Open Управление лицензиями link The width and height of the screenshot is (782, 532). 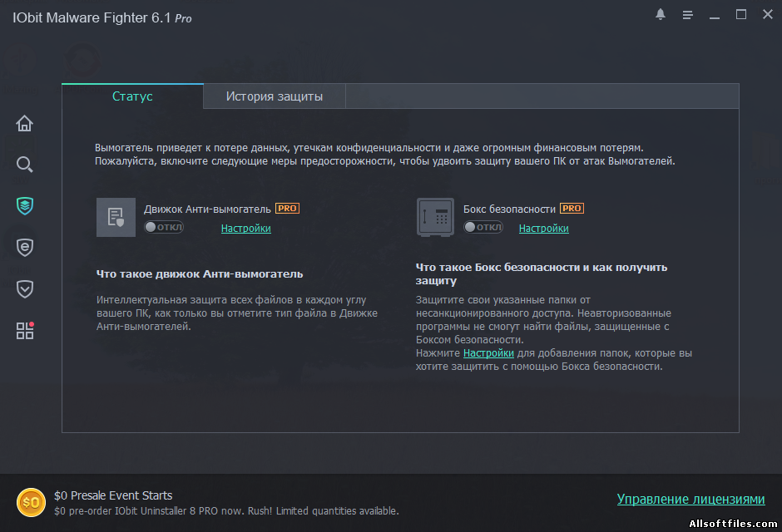pos(690,499)
